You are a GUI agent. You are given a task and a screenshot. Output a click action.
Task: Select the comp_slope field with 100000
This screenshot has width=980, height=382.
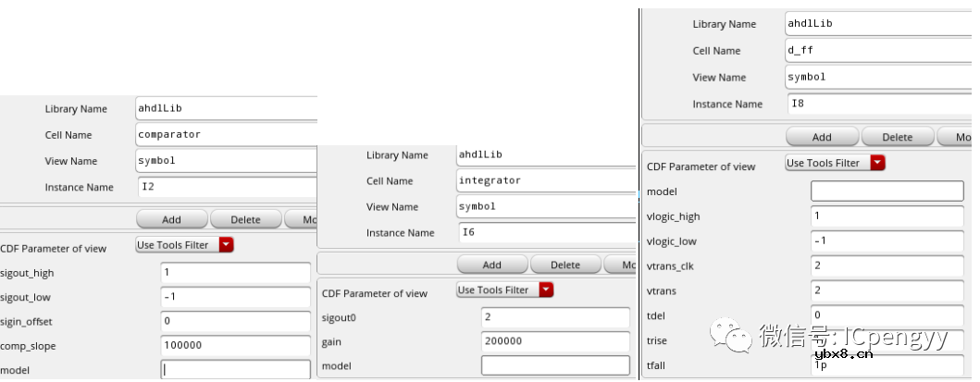[x=235, y=345]
